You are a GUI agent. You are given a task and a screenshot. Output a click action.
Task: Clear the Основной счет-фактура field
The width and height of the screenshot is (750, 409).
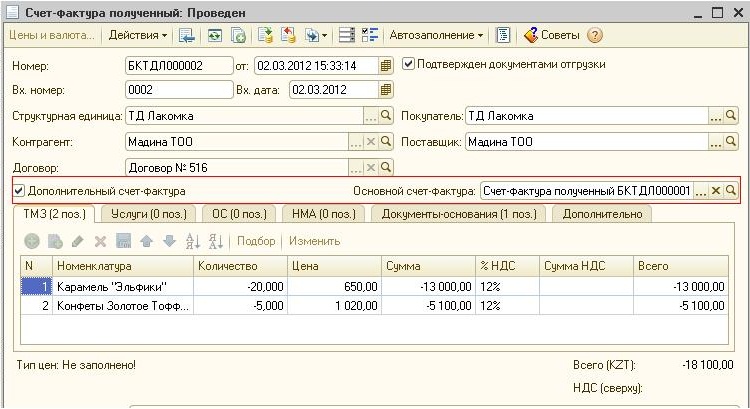tap(716, 190)
